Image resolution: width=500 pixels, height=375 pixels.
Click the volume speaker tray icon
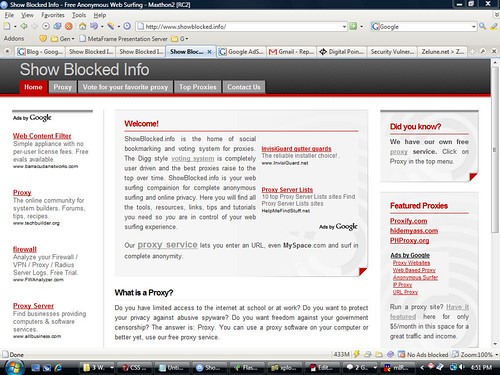point(462,367)
